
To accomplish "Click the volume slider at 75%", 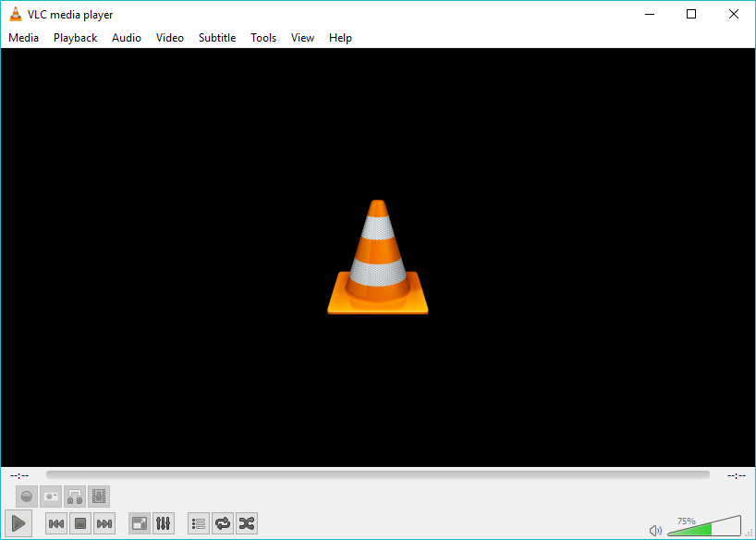I will pos(712,528).
